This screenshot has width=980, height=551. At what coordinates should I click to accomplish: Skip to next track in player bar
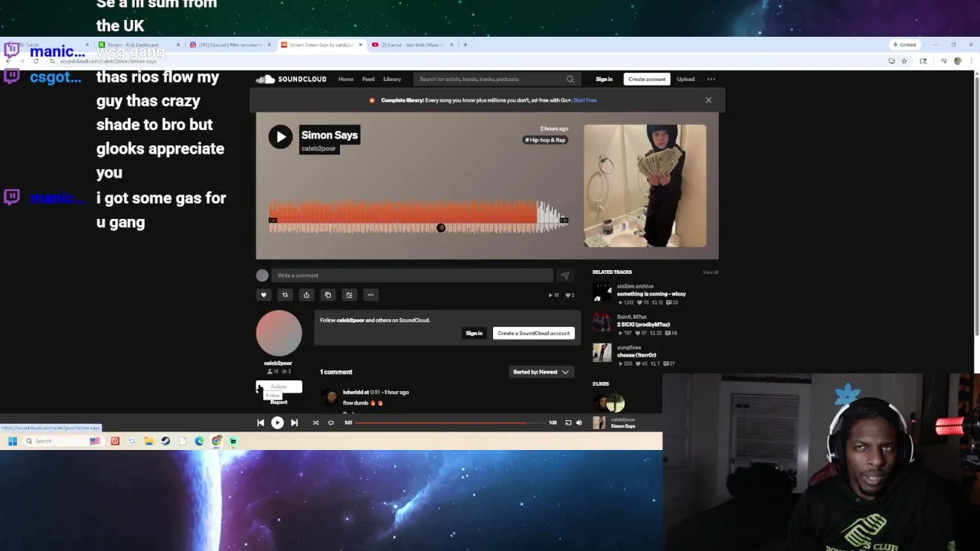pyautogui.click(x=294, y=422)
